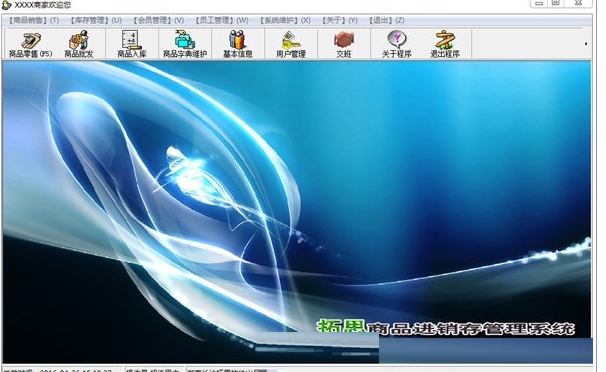Open the 基本信息 basic info icon
Viewport: 606px width, 372px height.
point(237,45)
